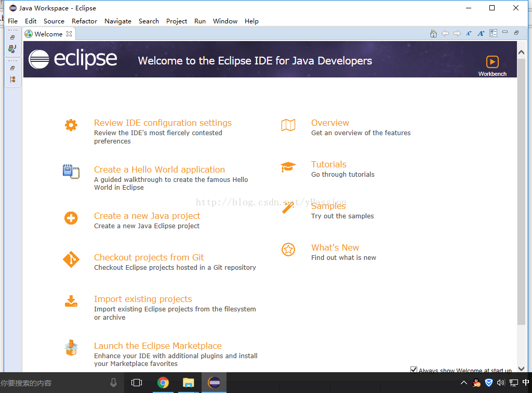532x393 pixels.
Task: Open Review IDE configuration settings link
Action: coord(163,123)
